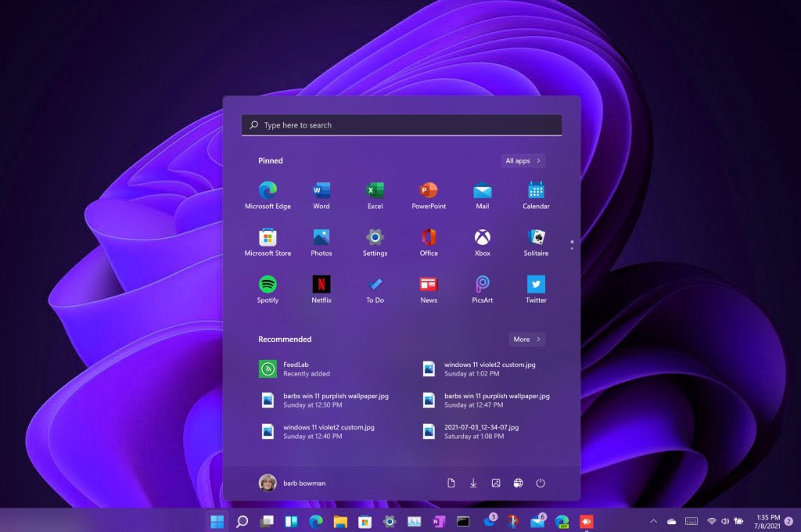The width and height of the screenshot is (801, 532).
Task: Open battery status tray icon
Action: coord(738,521)
